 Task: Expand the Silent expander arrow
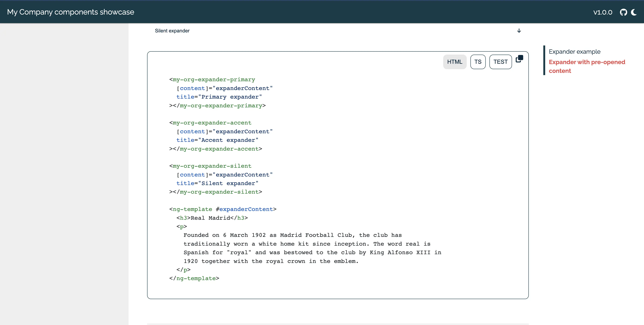coord(519,31)
